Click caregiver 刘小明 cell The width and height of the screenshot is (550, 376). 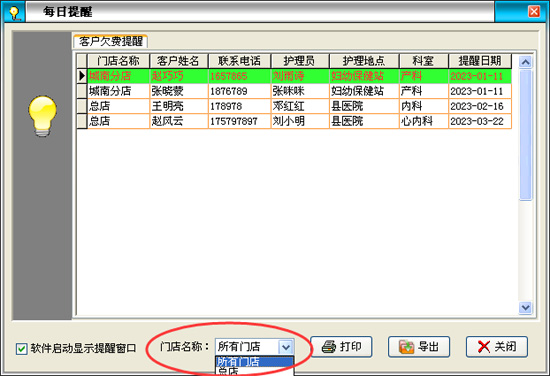[x=300, y=121]
